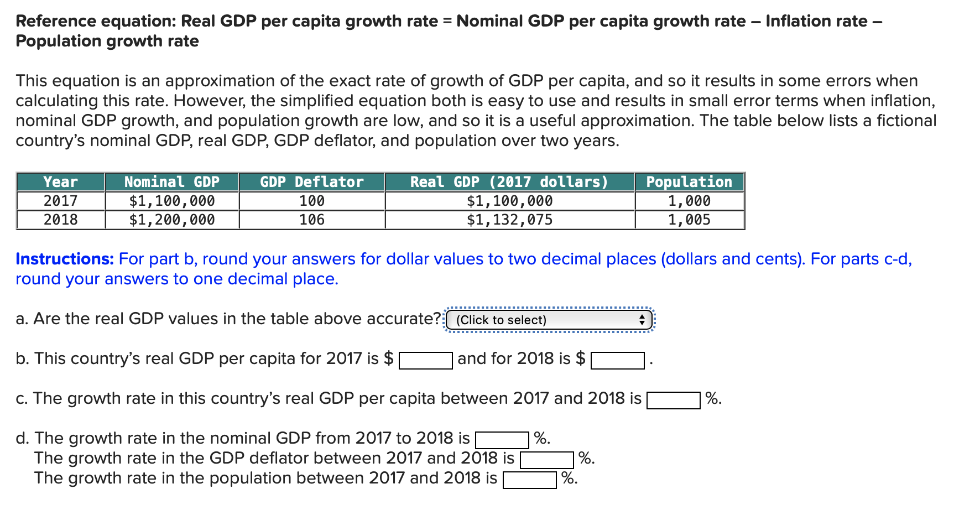Click the population growth rate answer box

click(530, 480)
